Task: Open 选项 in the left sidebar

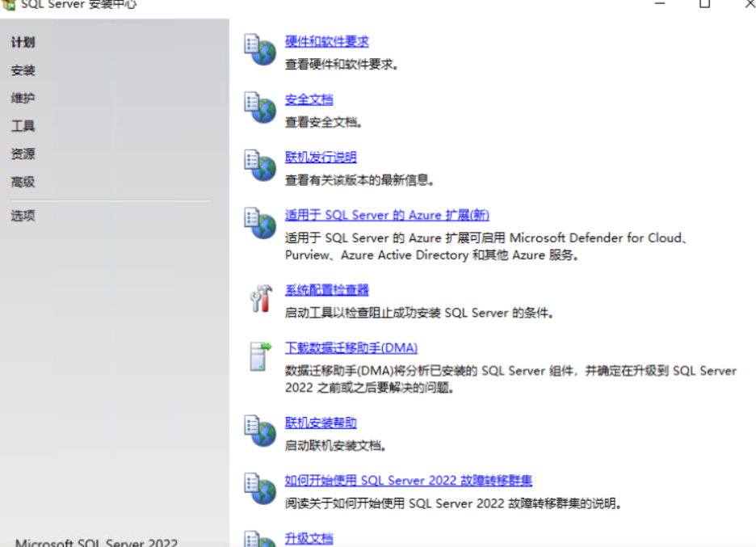Action: point(23,216)
